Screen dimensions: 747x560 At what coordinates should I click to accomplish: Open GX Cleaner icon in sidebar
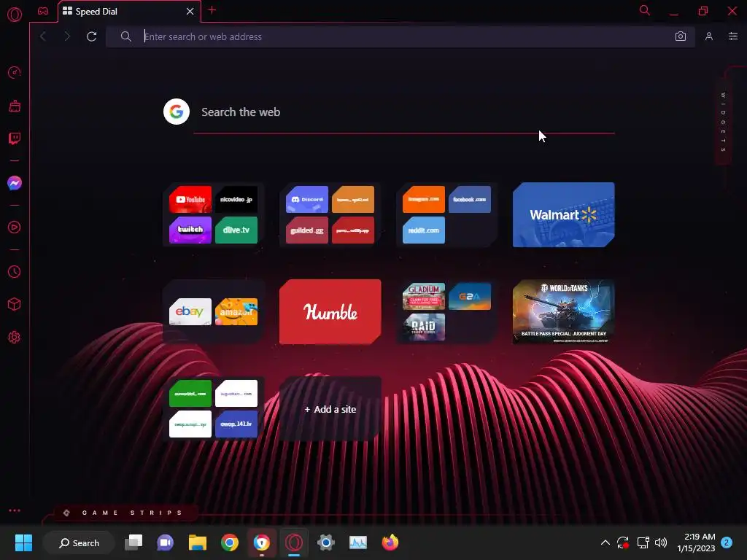coord(15,106)
